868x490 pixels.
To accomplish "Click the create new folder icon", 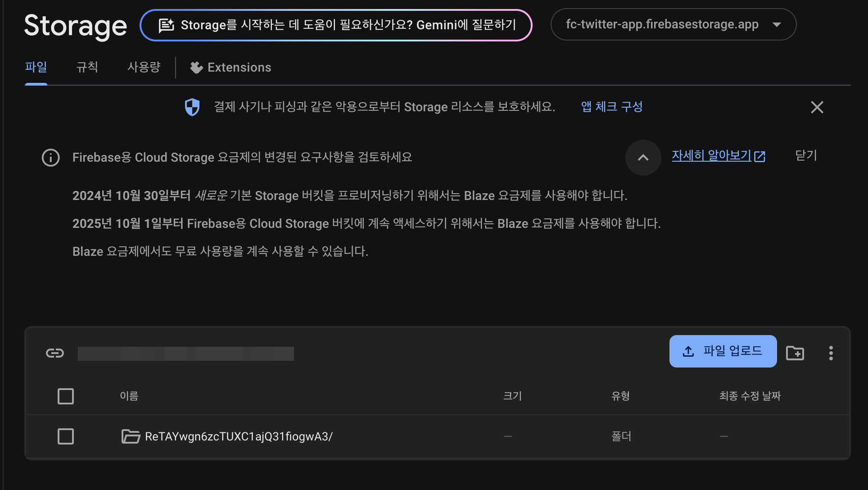I will tap(795, 353).
